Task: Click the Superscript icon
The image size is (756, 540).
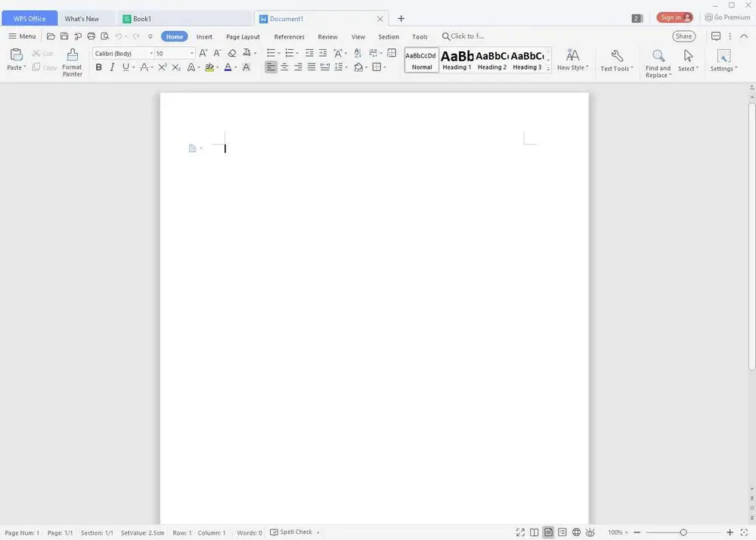Action: click(163, 67)
